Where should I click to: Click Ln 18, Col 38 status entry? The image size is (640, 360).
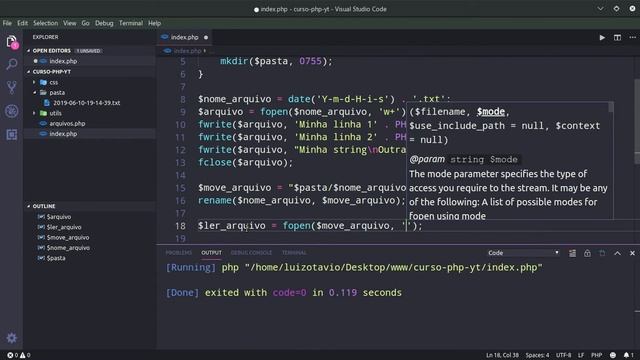pyautogui.click(x=502, y=355)
